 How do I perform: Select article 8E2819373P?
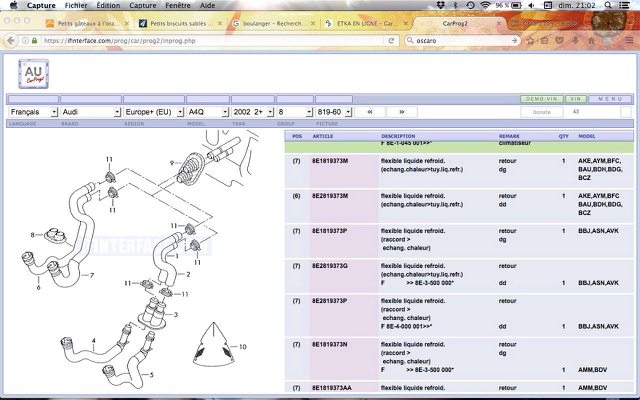tap(330, 301)
